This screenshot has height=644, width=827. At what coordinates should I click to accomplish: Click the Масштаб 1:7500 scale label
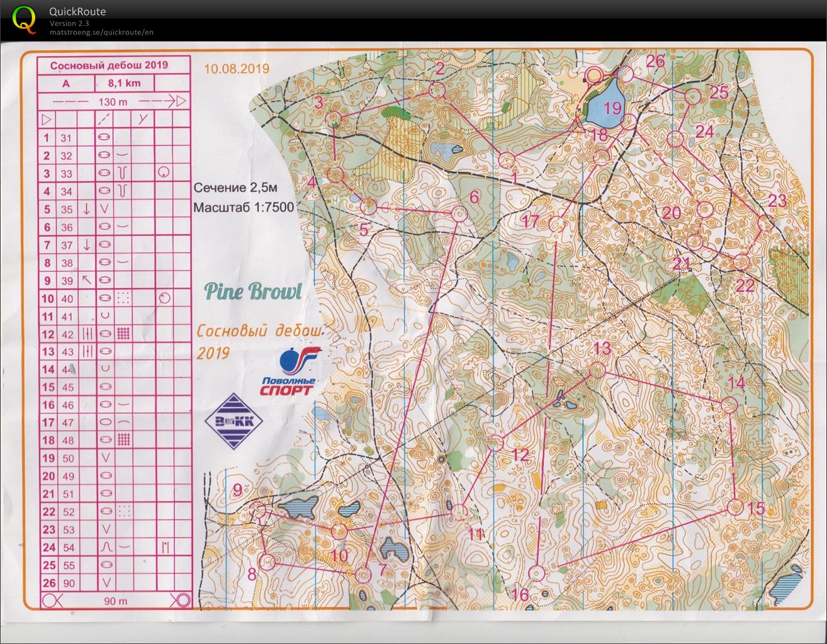(x=244, y=207)
